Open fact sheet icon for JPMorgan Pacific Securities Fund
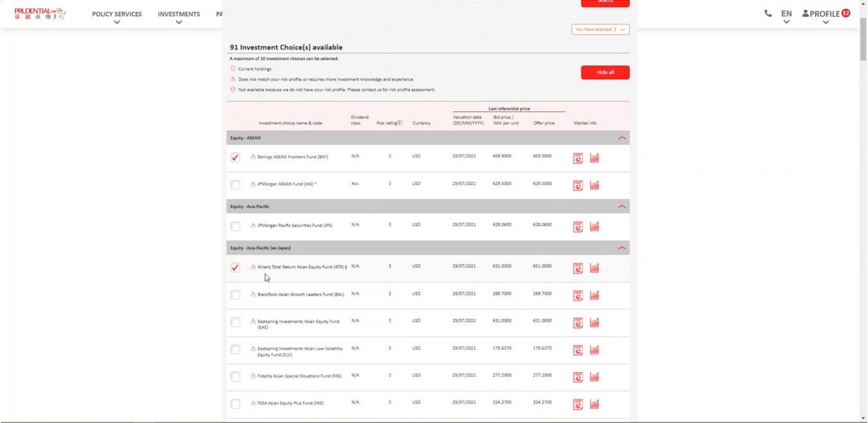 [578, 226]
